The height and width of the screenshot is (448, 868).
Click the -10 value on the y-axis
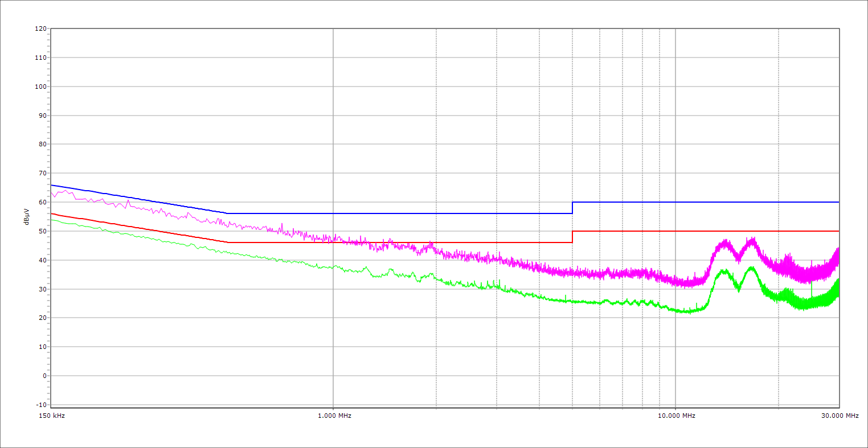tap(40, 405)
